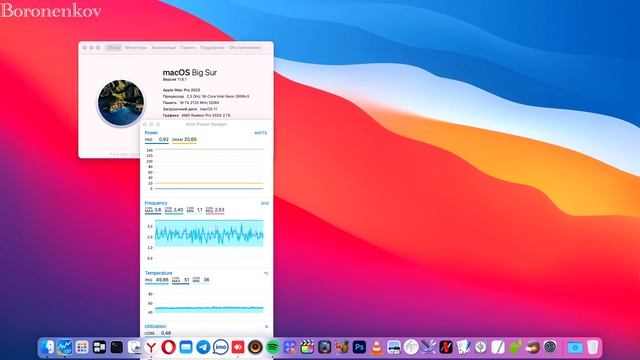Viewport: 640px width, 360px height.
Task: Open Intel Power Gadget dock icon
Action: pos(64,347)
